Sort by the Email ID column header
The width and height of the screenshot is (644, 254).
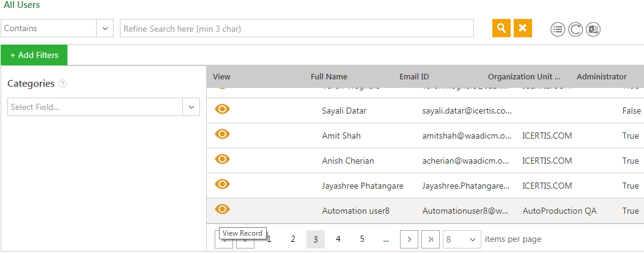[x=414, y=77]
